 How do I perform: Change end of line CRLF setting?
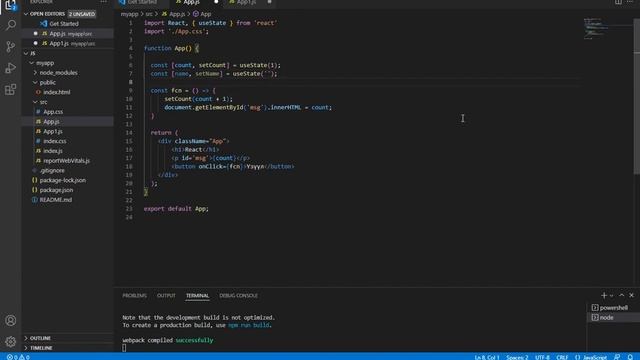point(562,357)
